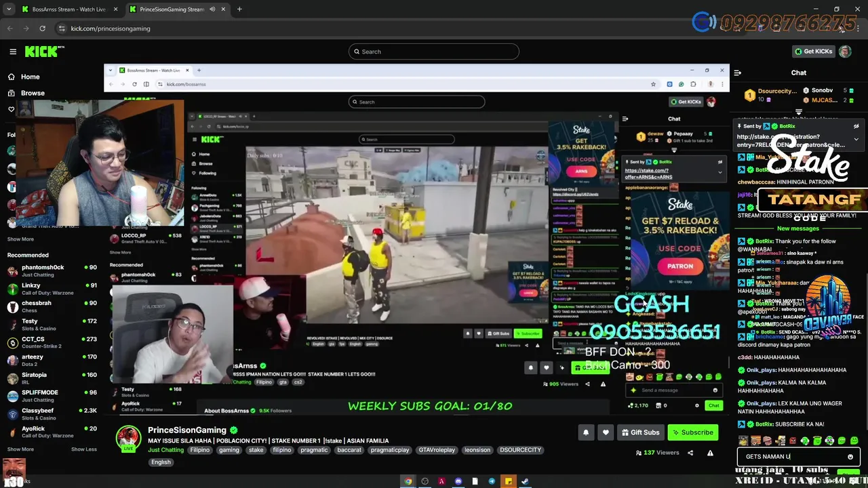Image resolution: width=868 pixels, height=488 pixels.
Task: Select the DSOURCECITY tag
Action: [521, 450]
